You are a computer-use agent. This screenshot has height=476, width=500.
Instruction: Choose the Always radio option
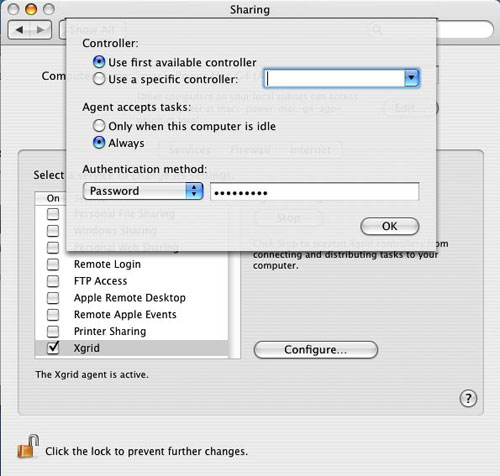[99, 143]
